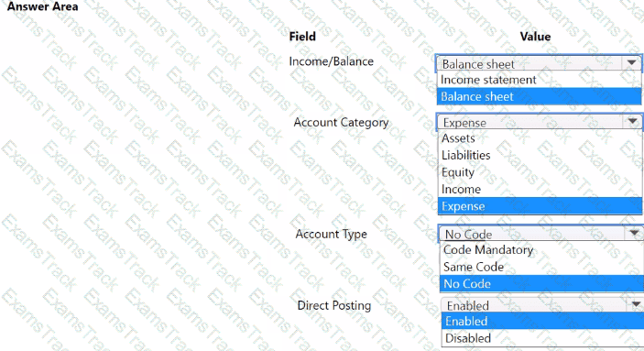Screen dimensions: 644x351
Task: Select highlighted Expense list option
Action: [x=540, y=206]
